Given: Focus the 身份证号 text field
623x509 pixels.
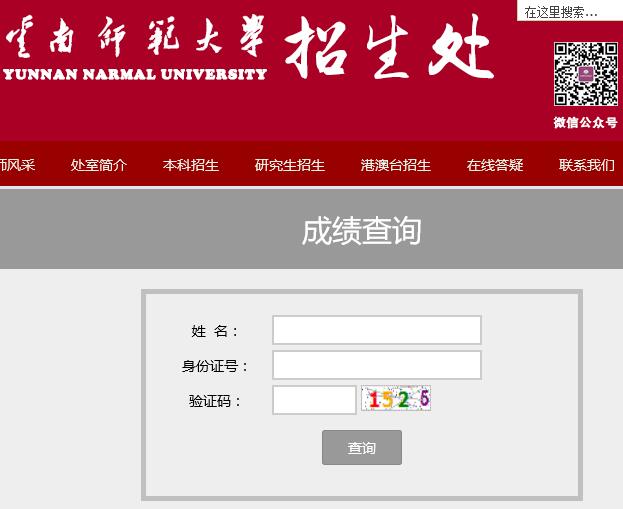Looking at the screenshot, I should click(x=377, y=365).
